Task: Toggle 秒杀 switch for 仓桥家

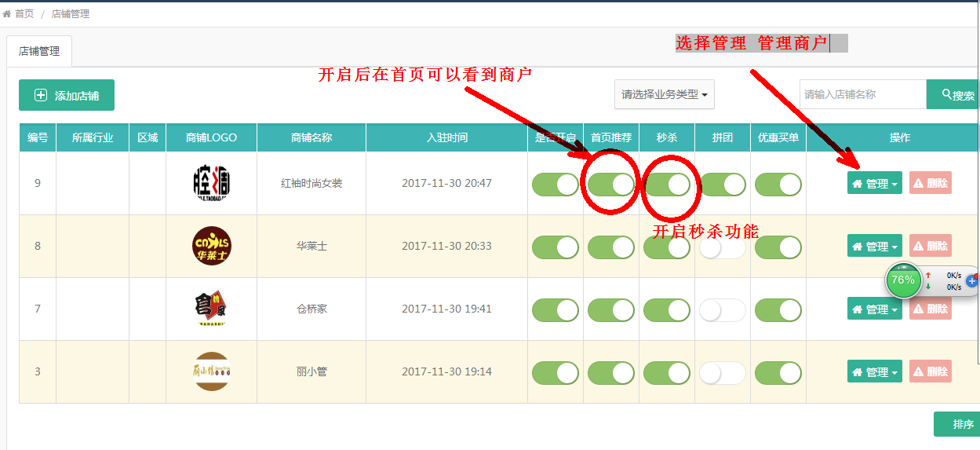Action: (666, 310)
